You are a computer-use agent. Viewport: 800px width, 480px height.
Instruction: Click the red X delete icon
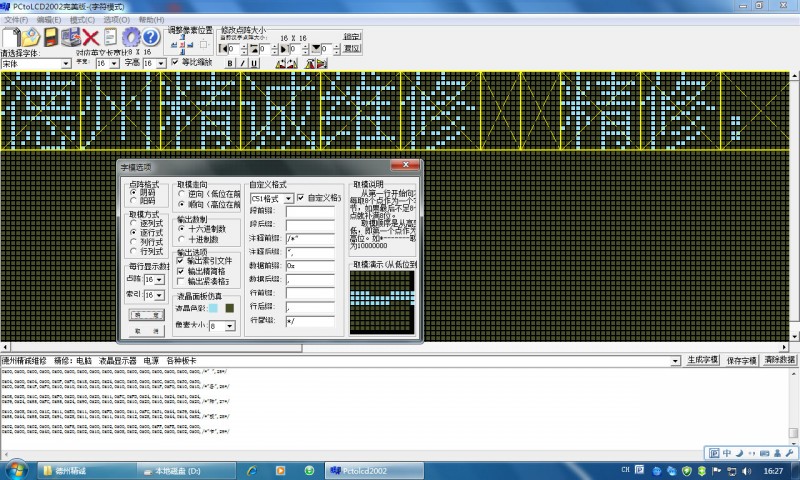tap(91, 37)
